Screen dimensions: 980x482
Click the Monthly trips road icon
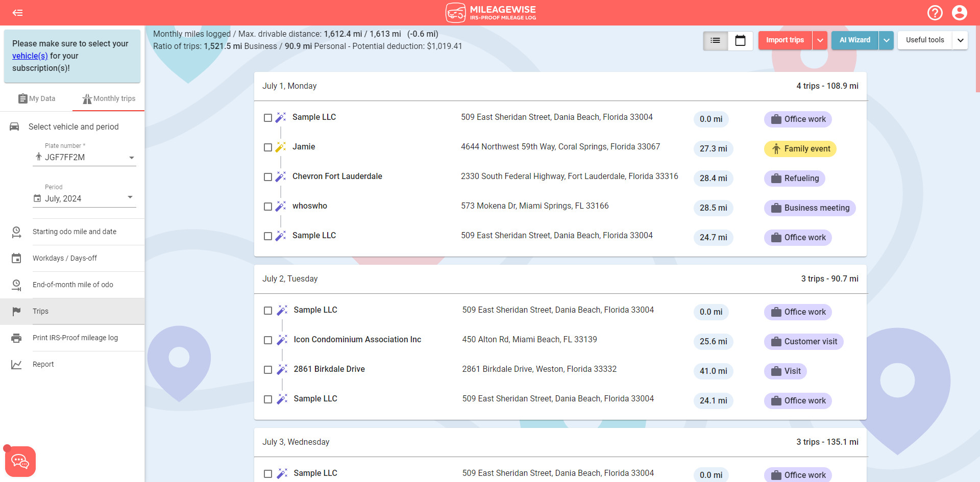point(87,98)
